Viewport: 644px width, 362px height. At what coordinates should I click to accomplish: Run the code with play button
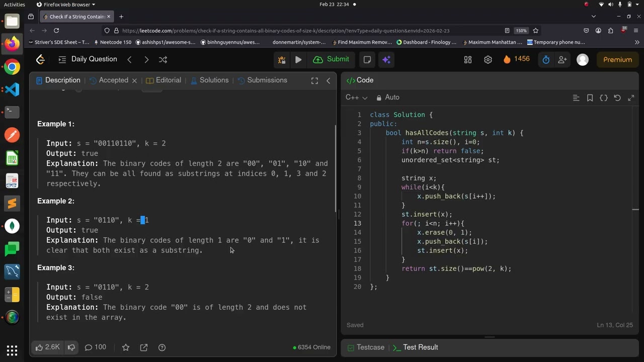click(x=298, y=59)
